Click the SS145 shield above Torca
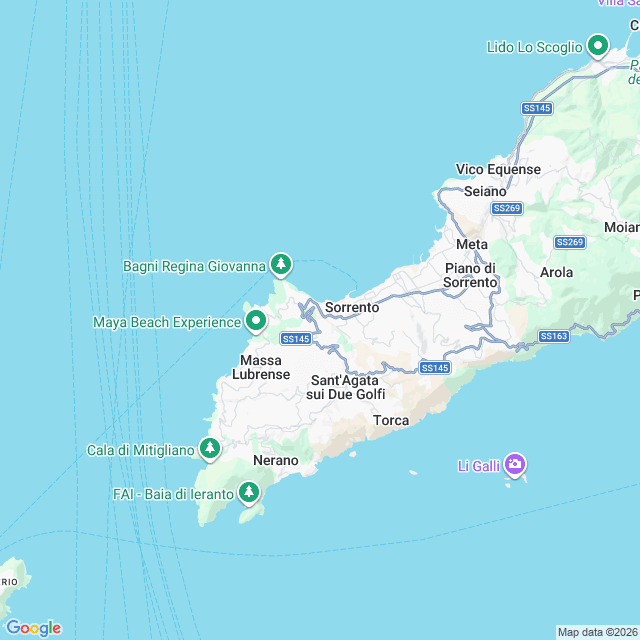Image resolution: width=640 pixels, height=640 pixels. (x=435, y=368)
